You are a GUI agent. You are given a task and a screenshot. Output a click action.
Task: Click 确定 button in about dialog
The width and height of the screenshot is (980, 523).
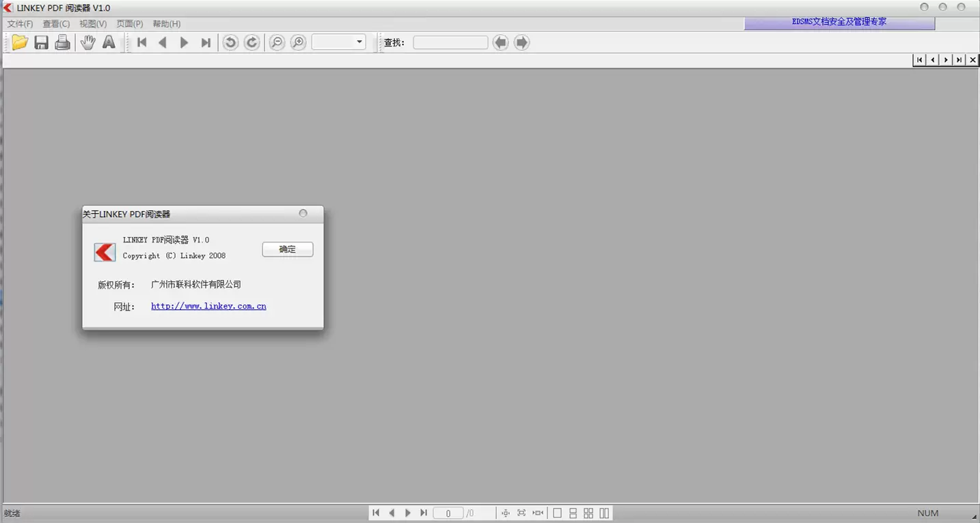pos(288,249)
